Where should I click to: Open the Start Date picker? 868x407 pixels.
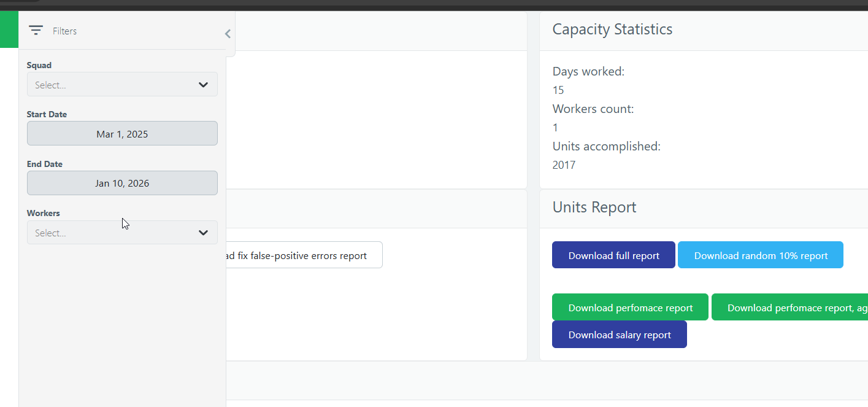point(122,134)
